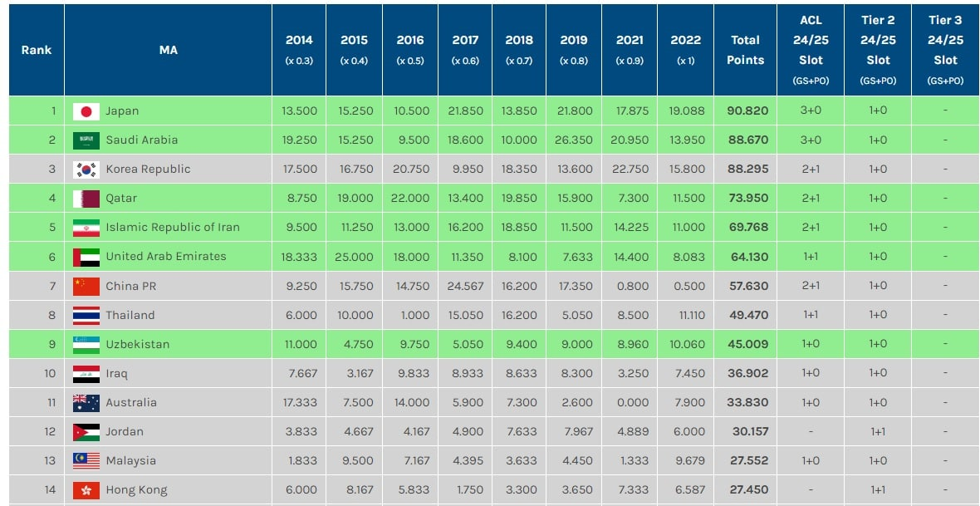Select the Islamic Republic of Iran name

[173, 228]
